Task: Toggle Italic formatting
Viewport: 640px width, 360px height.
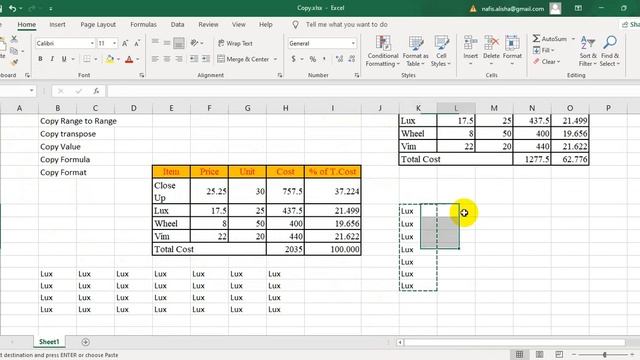Action: (52, 59)
